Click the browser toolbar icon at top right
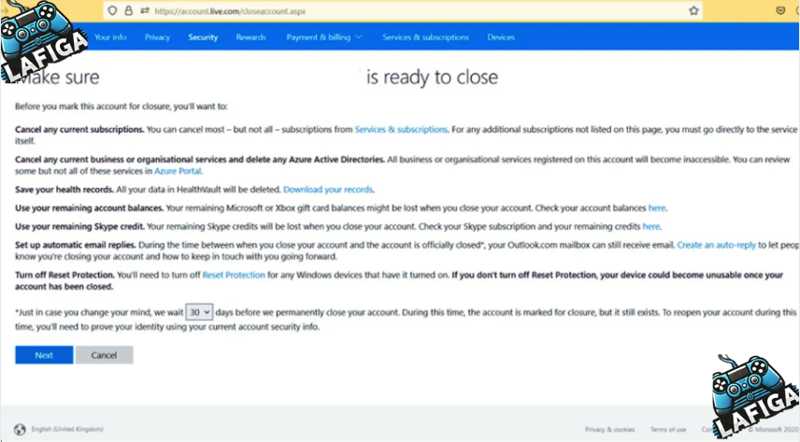This screenshot has width=800, height=442. pos(780,11)
